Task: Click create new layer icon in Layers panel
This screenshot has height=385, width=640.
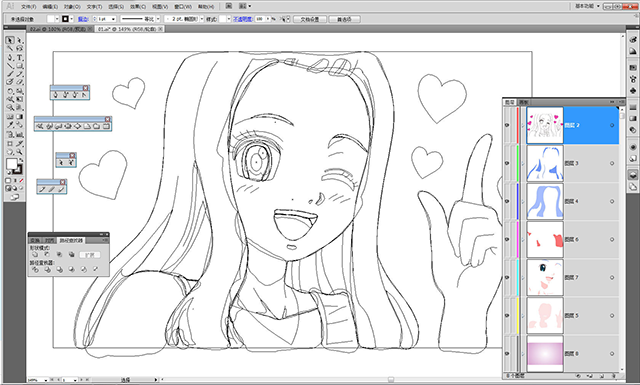Action: (x=601, y=376)
